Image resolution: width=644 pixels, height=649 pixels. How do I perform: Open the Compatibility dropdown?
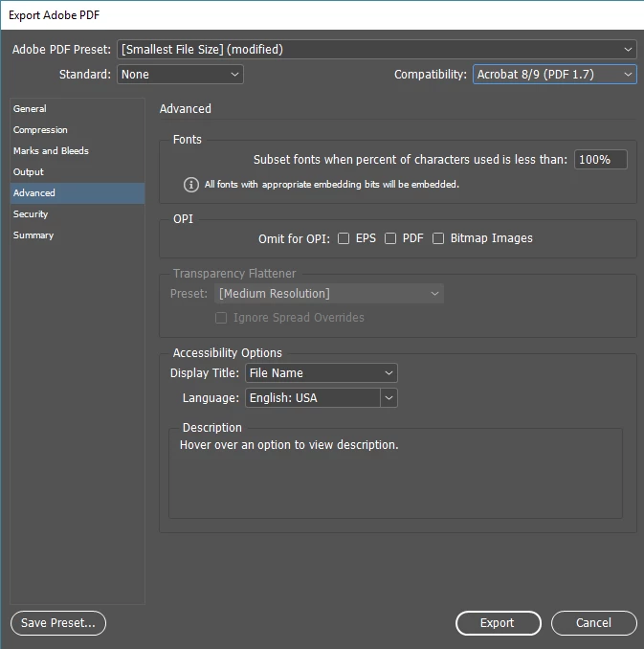pyautogui.click(x=555, y=75)
